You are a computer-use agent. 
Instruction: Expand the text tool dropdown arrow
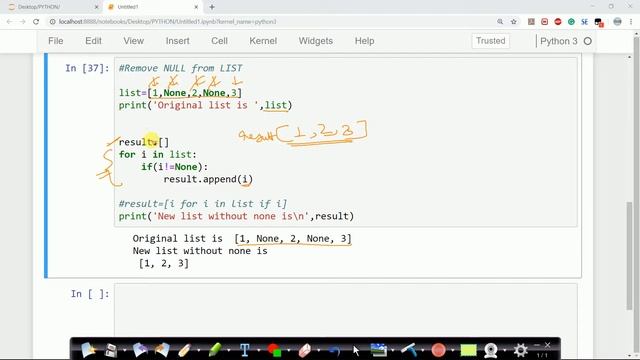pos(258,351)
